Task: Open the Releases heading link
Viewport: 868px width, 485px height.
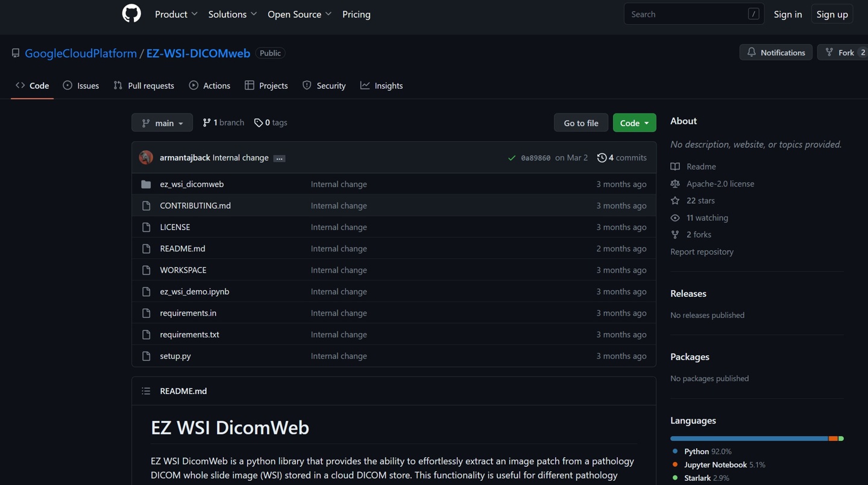Action: pos(688,293)
